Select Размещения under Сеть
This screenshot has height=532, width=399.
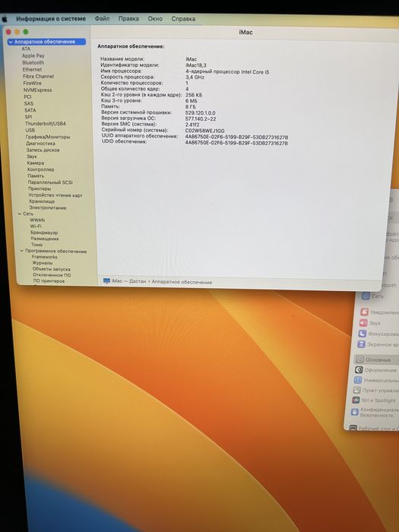click(x=45, y=239)
